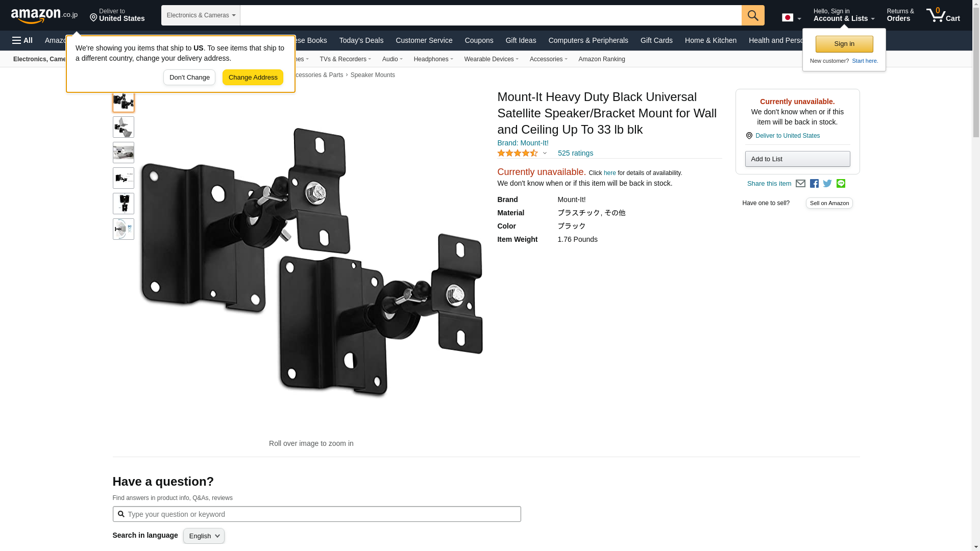The height and width of the screenshot is (551, 980).
Task: Open the English search language dropdown
Action: [204, 536]
